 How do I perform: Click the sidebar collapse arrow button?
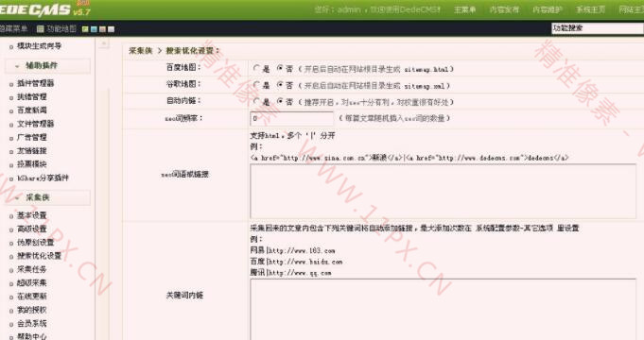[104, 43]
